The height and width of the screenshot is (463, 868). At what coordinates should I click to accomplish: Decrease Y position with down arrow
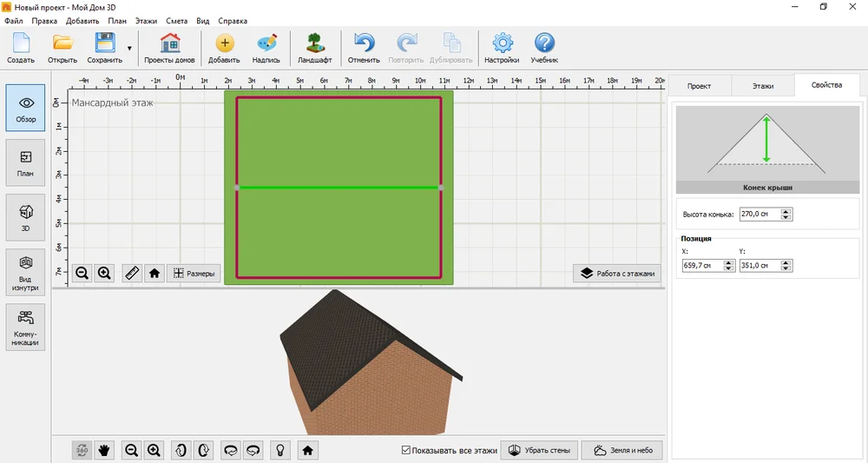[x=786, y=268]
